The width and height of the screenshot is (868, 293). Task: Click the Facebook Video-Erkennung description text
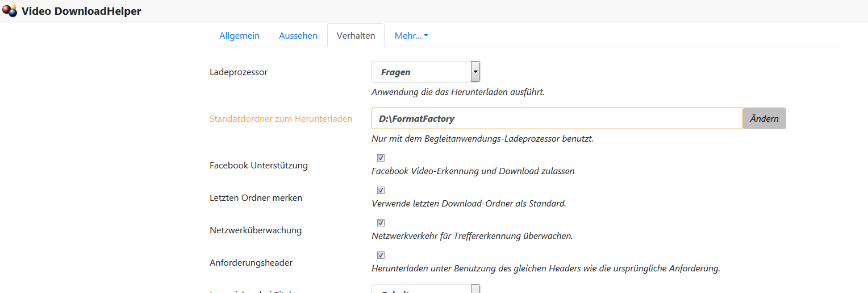click(x=473, y=171)
